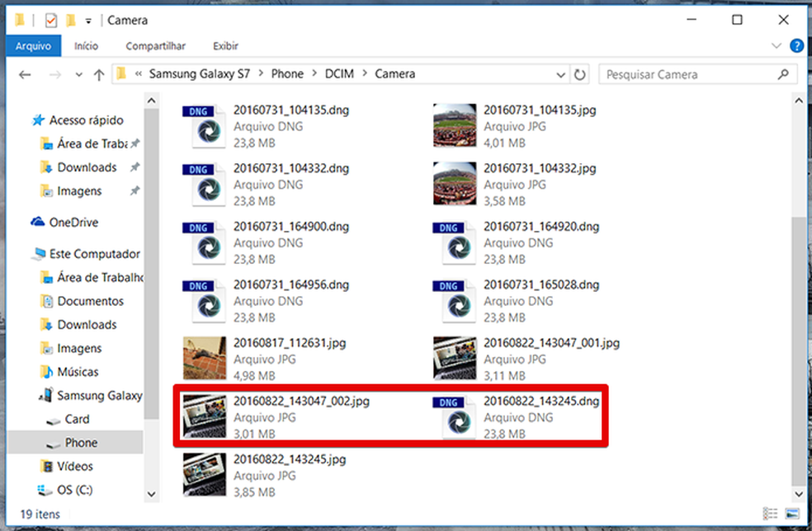Open the Arquivo ribbon tab
This screenshot has height=531, width=812.
click(x=33, y=46)
